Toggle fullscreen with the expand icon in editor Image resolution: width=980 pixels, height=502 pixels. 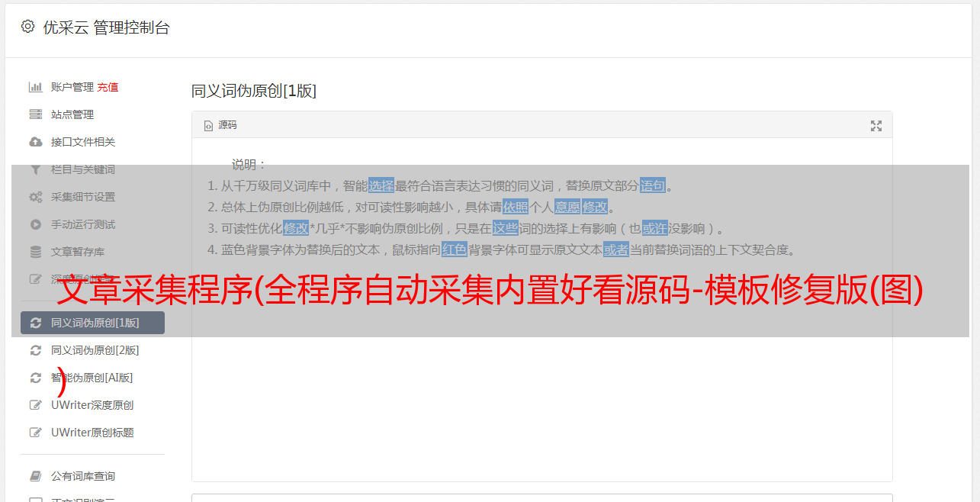876,126
